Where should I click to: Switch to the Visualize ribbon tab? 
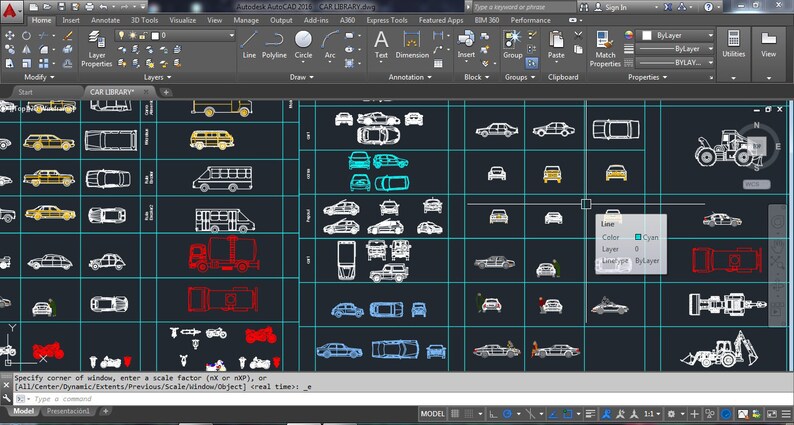[182, 20]
